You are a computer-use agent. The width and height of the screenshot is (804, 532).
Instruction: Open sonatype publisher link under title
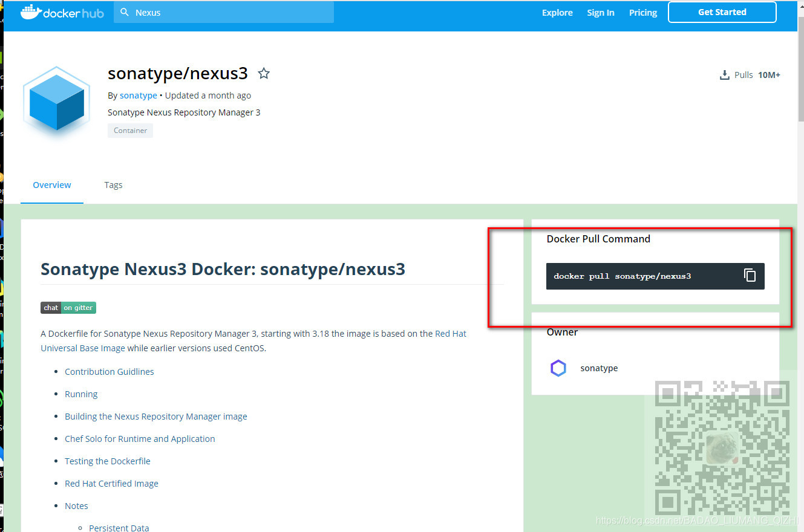tap(139, 96)
